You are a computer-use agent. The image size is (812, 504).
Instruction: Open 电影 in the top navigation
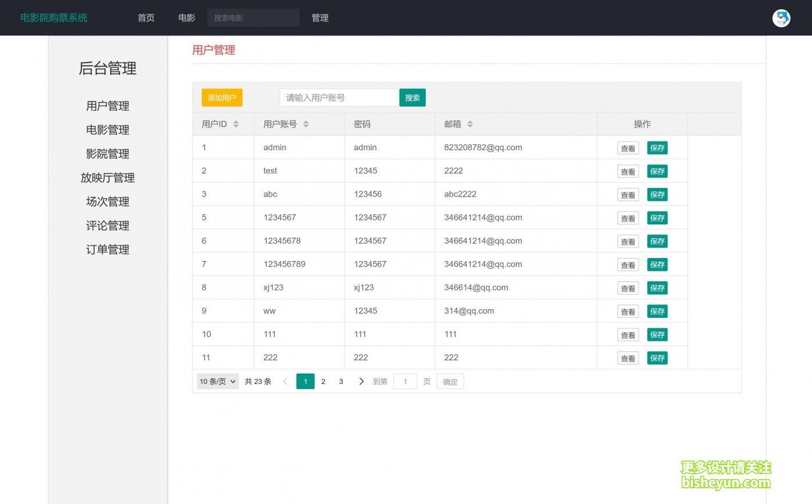[x=187, y=18]
